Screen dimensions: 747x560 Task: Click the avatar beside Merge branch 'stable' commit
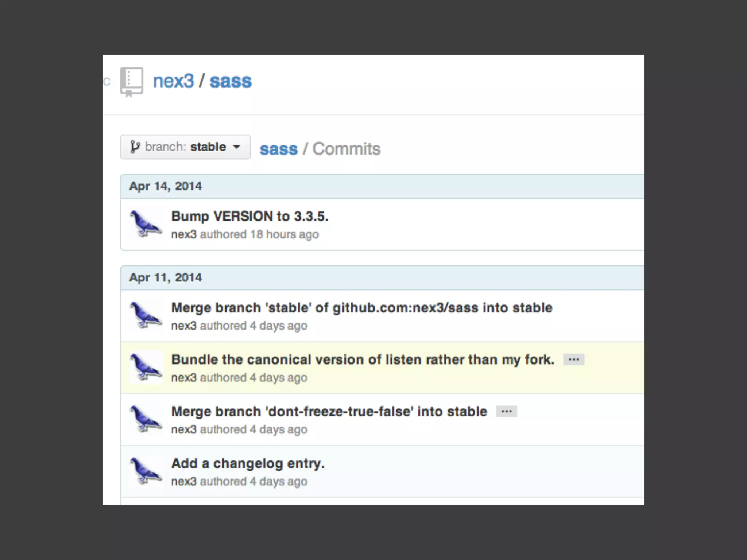pos(146,315)
